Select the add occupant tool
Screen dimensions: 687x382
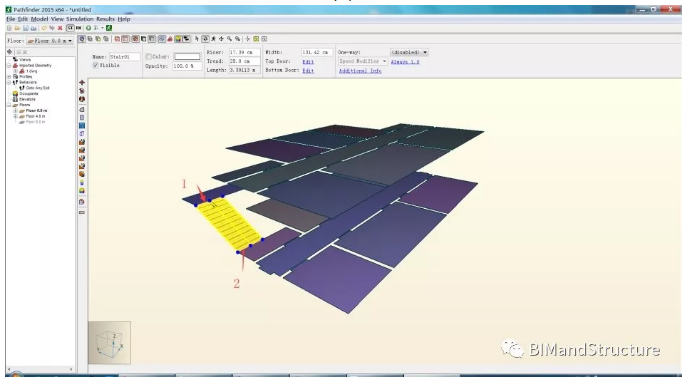(x=82, y=183)
